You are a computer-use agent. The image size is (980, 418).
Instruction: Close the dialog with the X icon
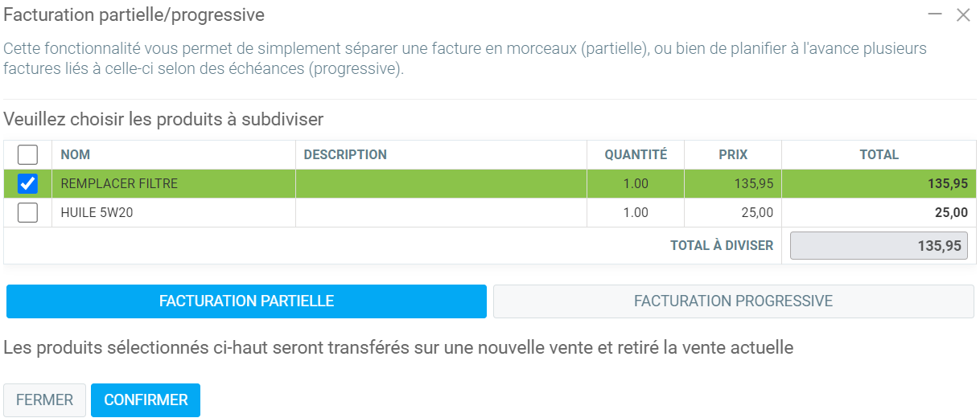pos(962,14)
